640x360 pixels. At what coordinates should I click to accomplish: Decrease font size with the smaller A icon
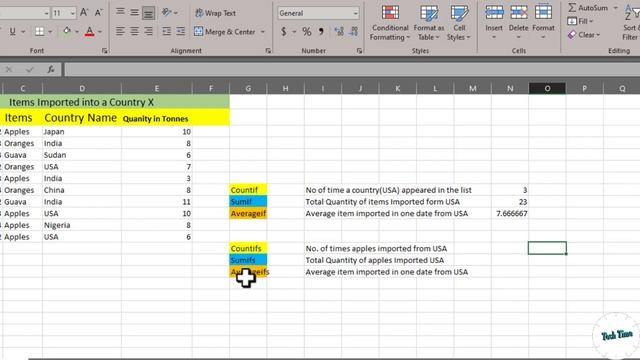coord(98,13)
